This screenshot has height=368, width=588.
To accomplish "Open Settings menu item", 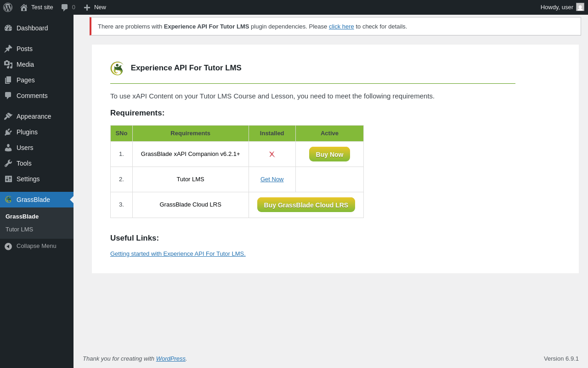I will [37, 179].
